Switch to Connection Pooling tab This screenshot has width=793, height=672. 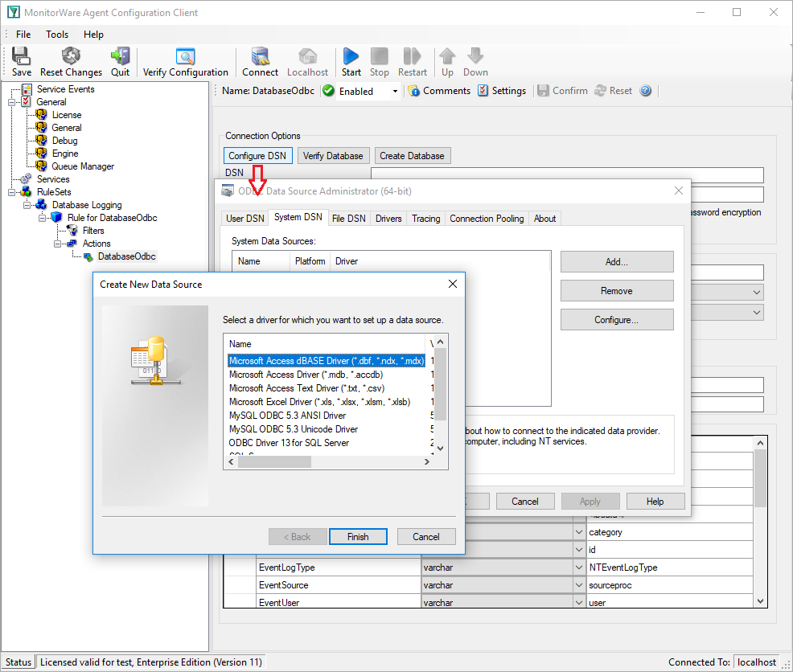pos(487,219)
